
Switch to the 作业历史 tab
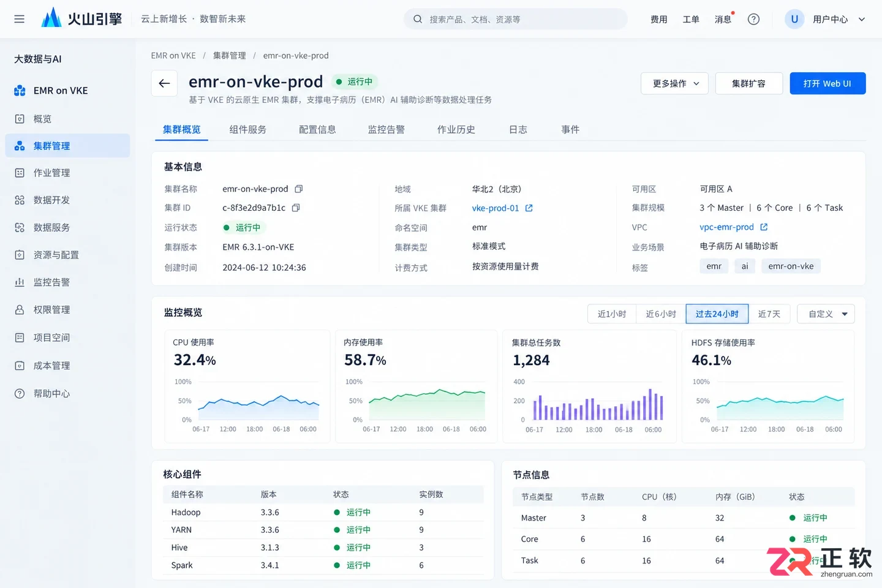pos(456,129)
